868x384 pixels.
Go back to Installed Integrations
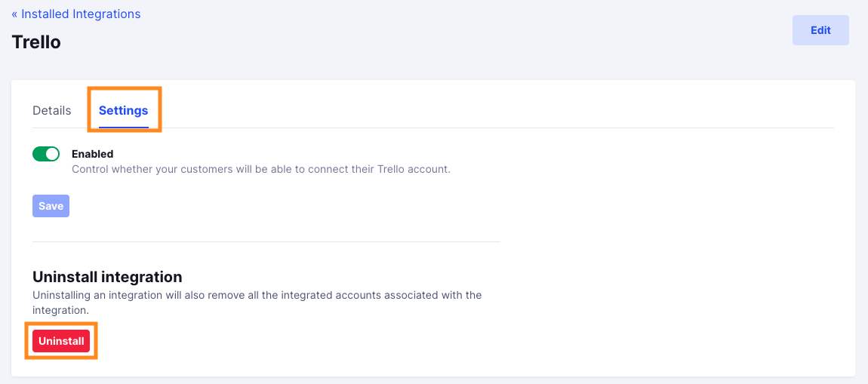(75, 14)
